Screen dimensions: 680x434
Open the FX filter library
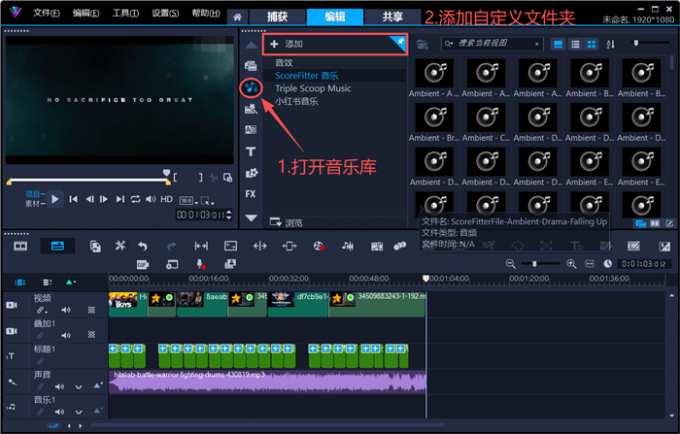click(251, 194)
